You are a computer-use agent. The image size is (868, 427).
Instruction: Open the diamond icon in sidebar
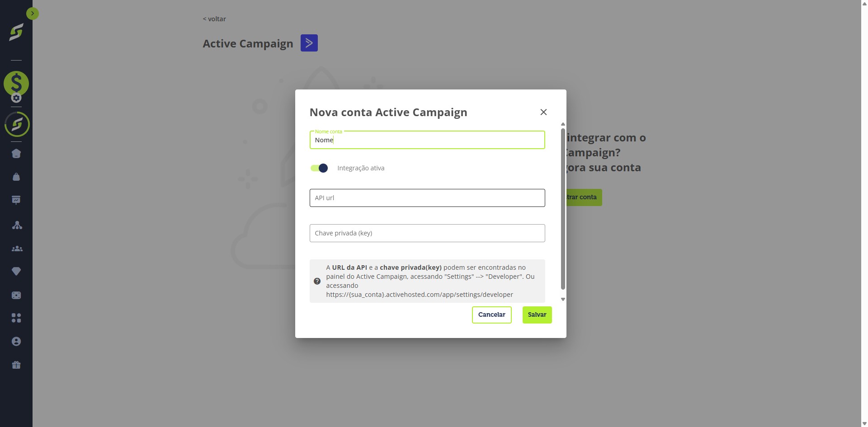coord(16,271)
